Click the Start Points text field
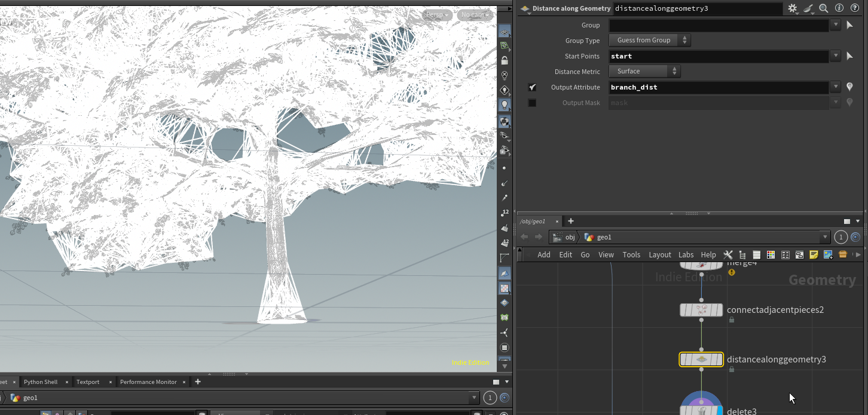Viewport: 868px width, 415px height. [719, 56]
